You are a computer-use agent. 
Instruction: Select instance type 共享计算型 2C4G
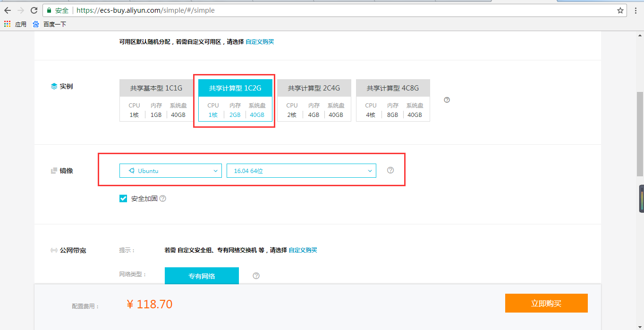tap(314, 100)
